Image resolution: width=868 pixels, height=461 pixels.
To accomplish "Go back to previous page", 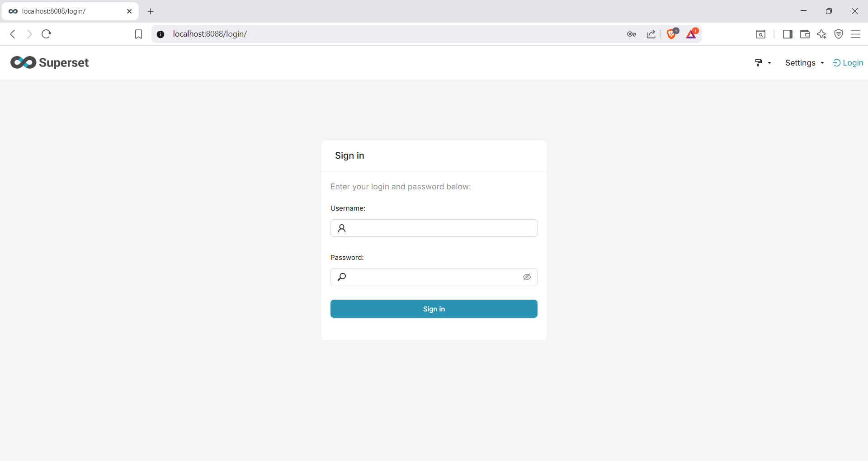I will pos(13,34).
